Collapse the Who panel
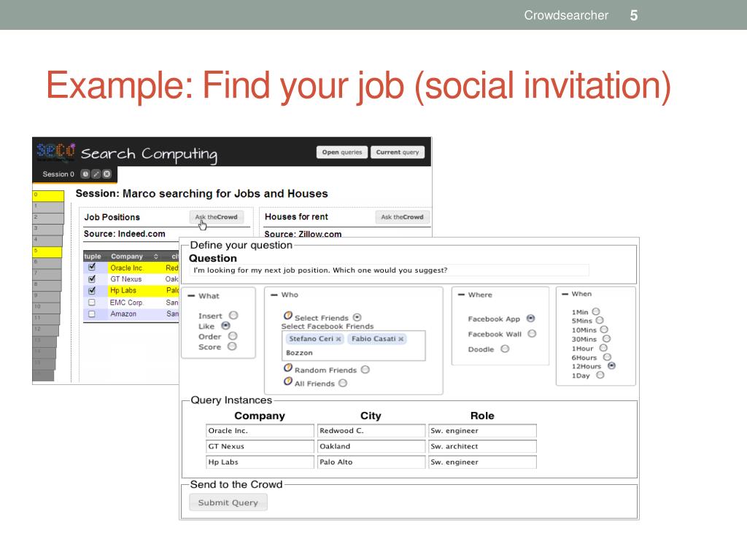The width and height of the screenshot is (747, 560). (x=274, y=295)
